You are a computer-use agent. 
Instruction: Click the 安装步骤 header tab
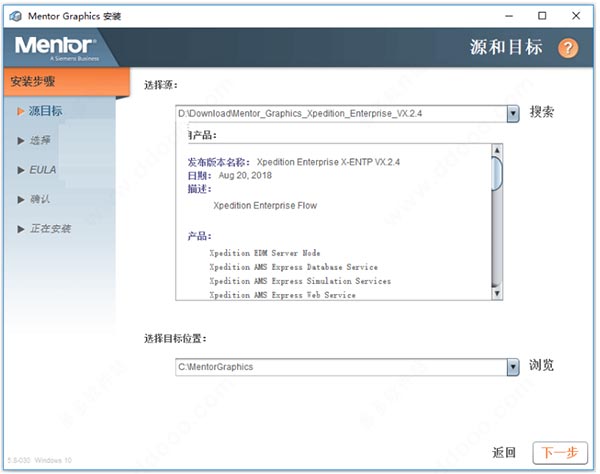tap(67, 81)
